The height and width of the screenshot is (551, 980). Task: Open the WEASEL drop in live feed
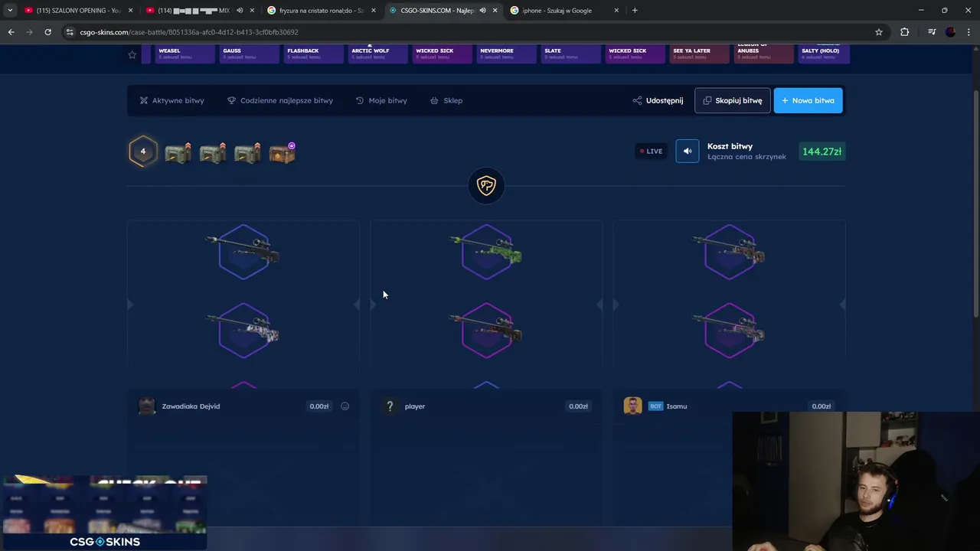pos(185,54)
